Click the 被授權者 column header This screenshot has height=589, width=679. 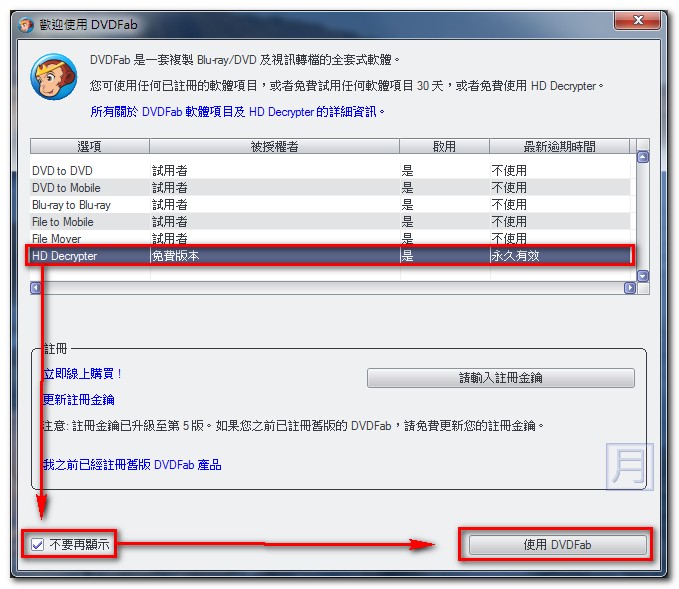(x=274, y=146)
